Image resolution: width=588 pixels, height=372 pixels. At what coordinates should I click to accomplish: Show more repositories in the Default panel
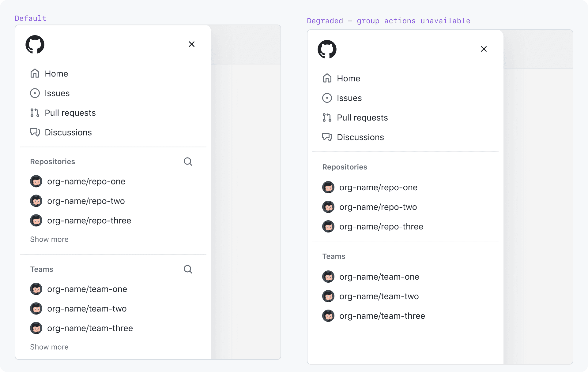click(49, 239)
